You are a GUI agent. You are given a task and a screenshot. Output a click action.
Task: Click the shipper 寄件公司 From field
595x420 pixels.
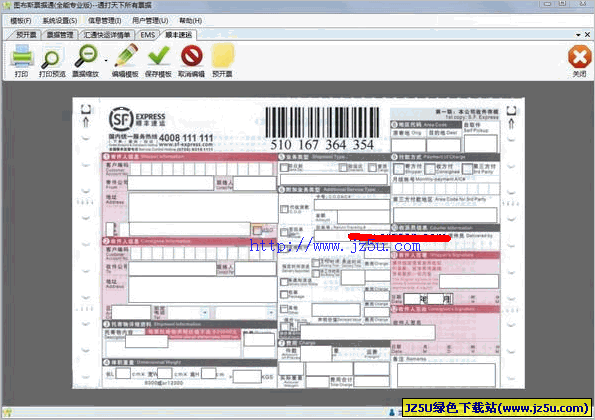click(171, 183)
